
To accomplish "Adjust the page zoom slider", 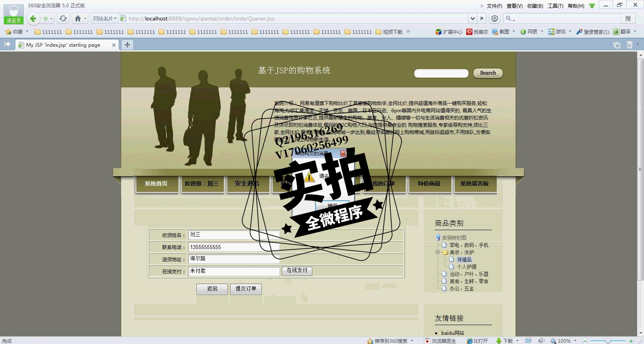I will (x=608, y=341).
